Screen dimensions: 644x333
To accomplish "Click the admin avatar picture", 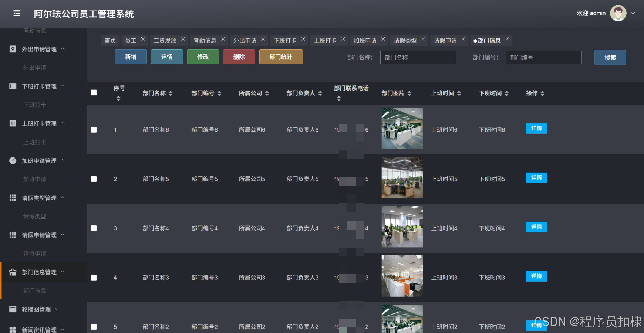I will pos(618,13).
